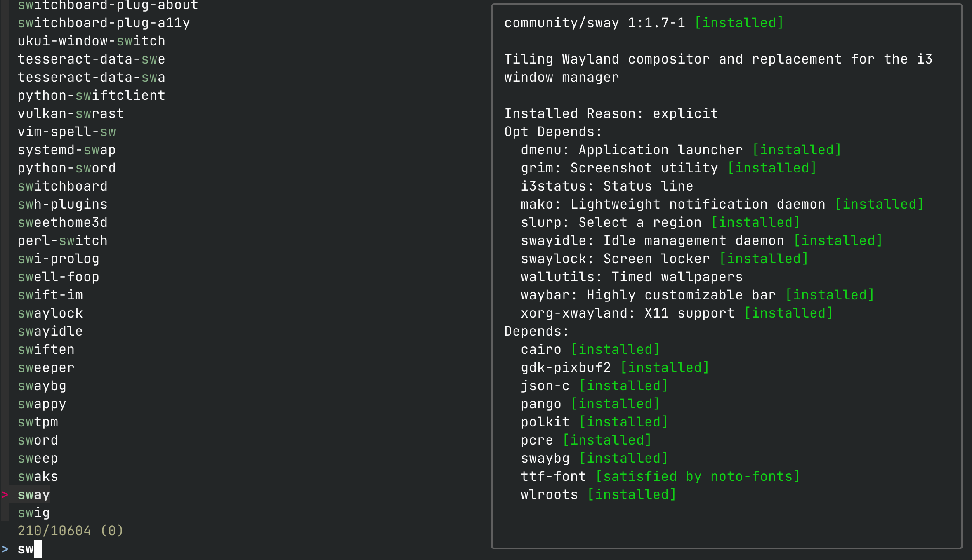Choose the swaylock package entry

pos(50,313)
